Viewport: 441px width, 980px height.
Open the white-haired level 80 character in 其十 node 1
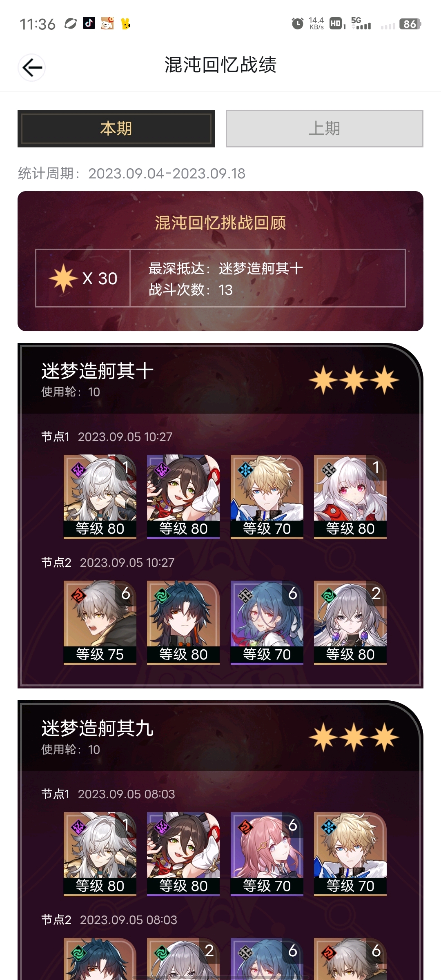(x=100, y=497)
